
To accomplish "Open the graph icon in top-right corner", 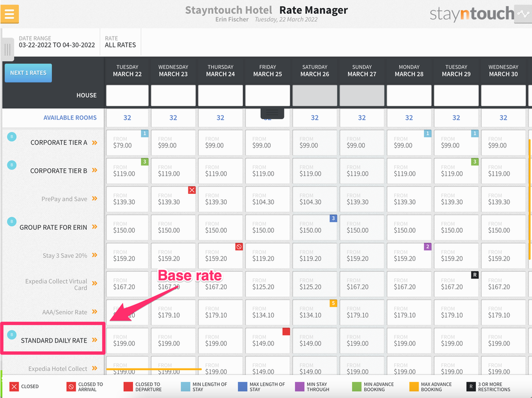I will coord(523,14).
